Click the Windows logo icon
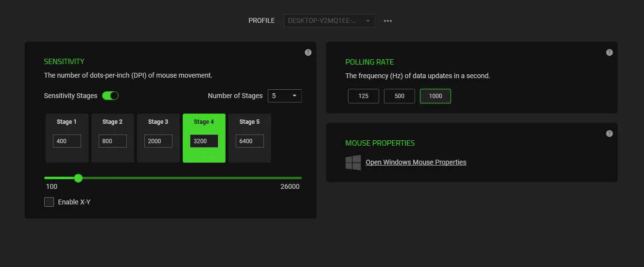 coord(353,163)
